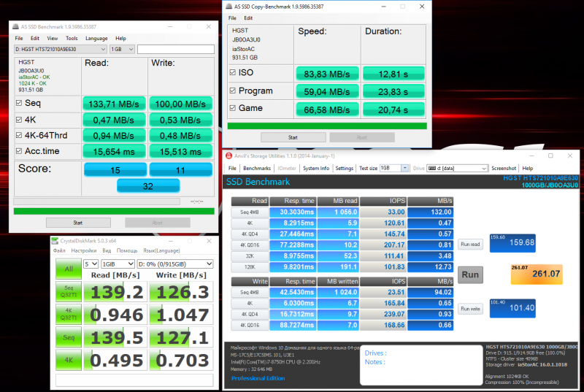Image resolution: width=584 pixels, height=392 pixels.
Task: Click the AS SSD Copy-Benchmark title icon
Action: tap(229, 7)
